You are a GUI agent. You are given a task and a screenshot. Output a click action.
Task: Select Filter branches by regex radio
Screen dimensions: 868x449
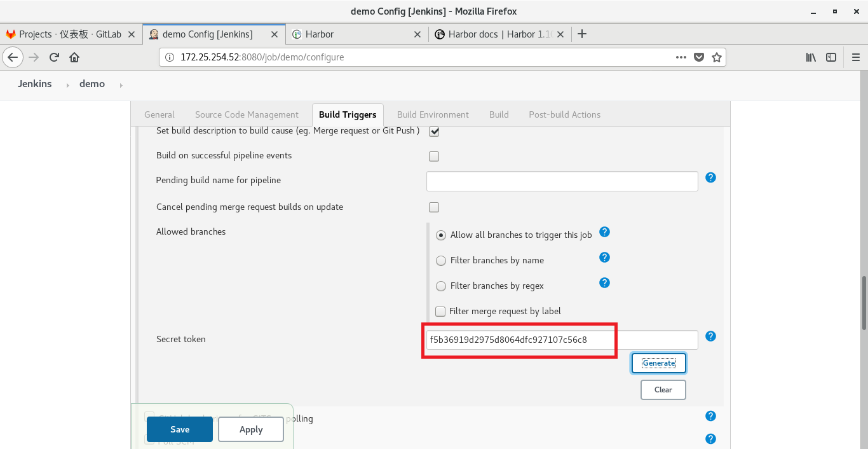(x=441, y=286)
